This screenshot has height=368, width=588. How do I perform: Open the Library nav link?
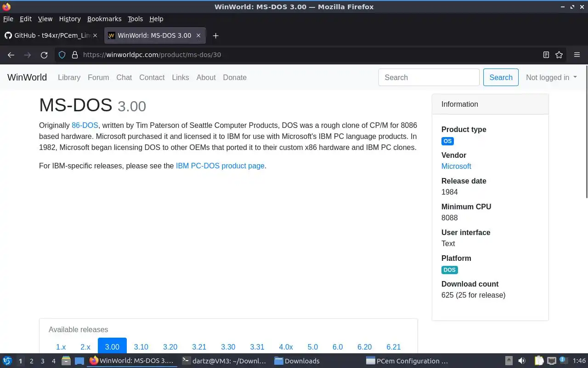[69, 77]
